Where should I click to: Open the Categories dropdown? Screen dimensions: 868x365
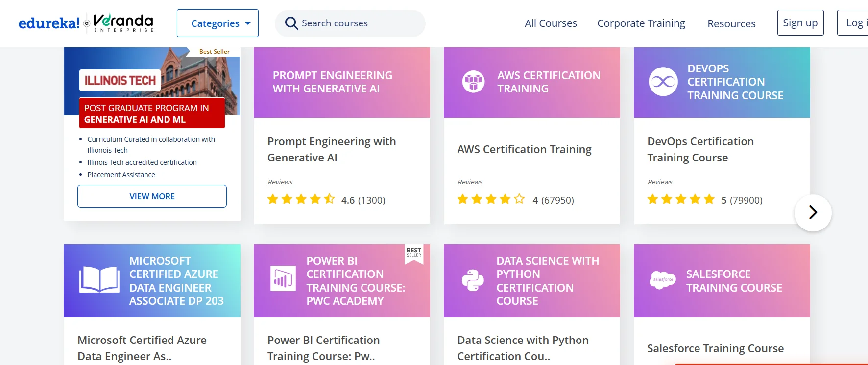[x=217, y=23]
